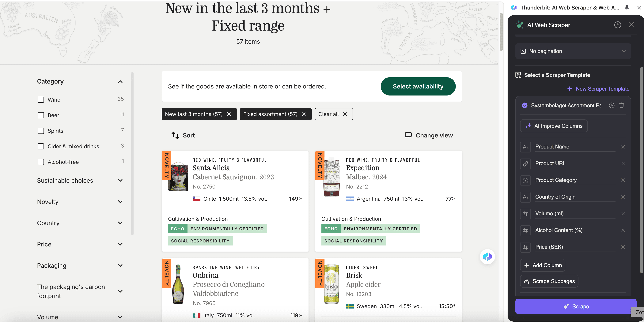644x322 pixels.
Task: Open the Santa Alicia product thumbnail
Action: click(178, 177)
